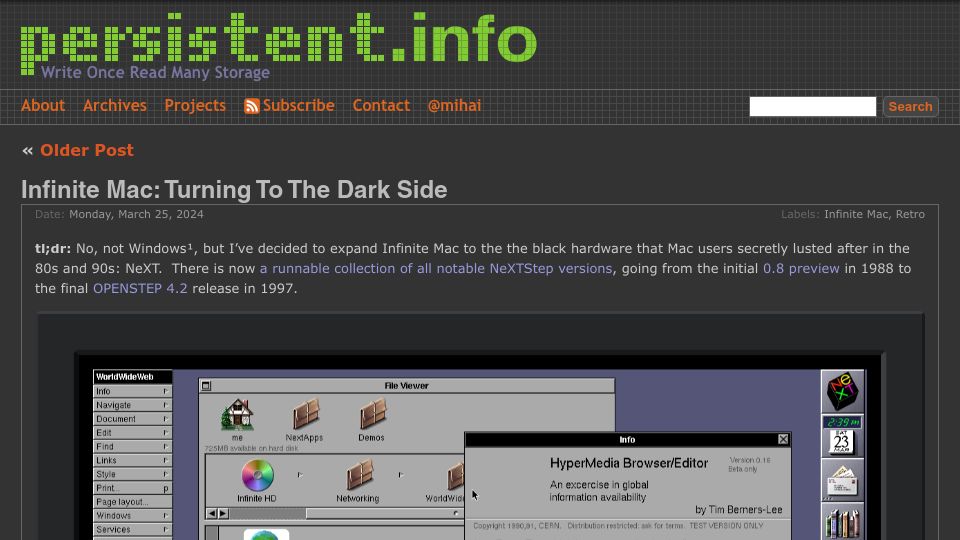Open the Librarian books icon in dock
This screenshot has height=540, width=960.
tap(842, 522)
